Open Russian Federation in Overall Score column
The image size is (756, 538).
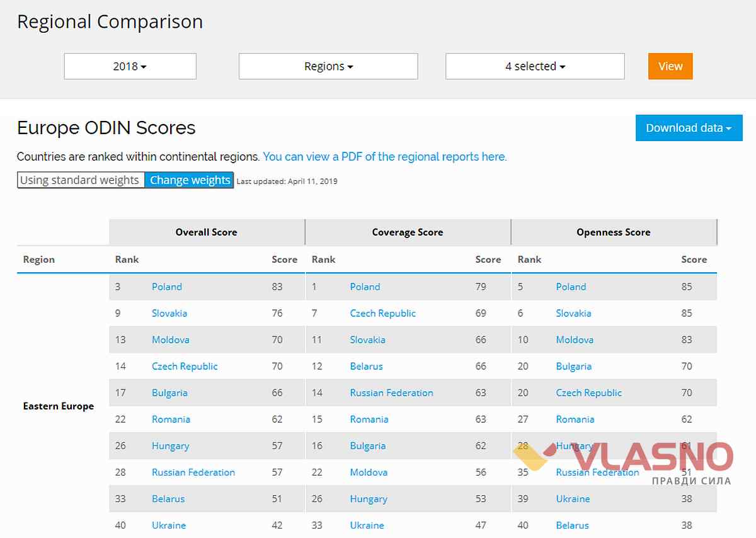click(x=193, y=472)
